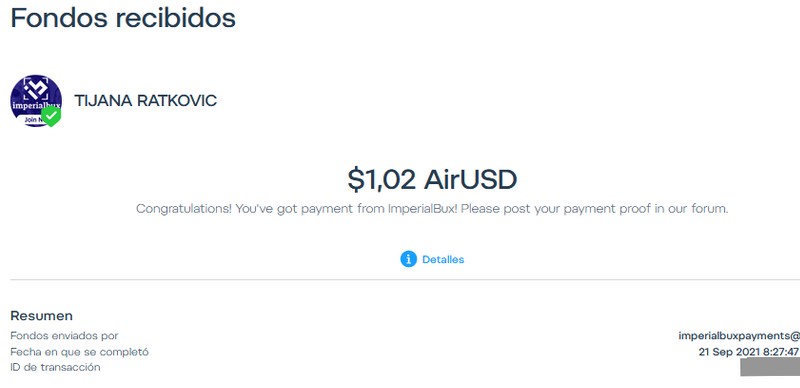
Task: Click the blue info circle icon
Action: coord(408,259)
